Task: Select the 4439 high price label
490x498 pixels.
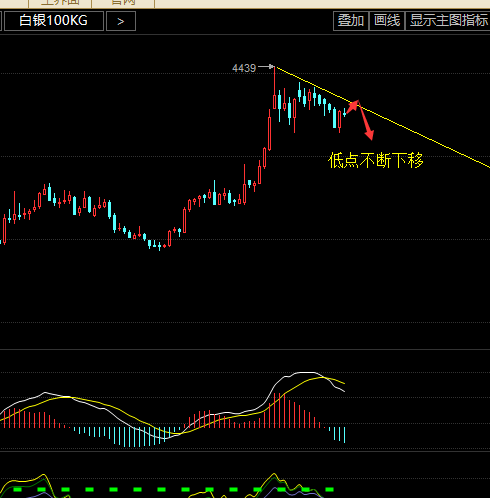Action: [244, 68]
